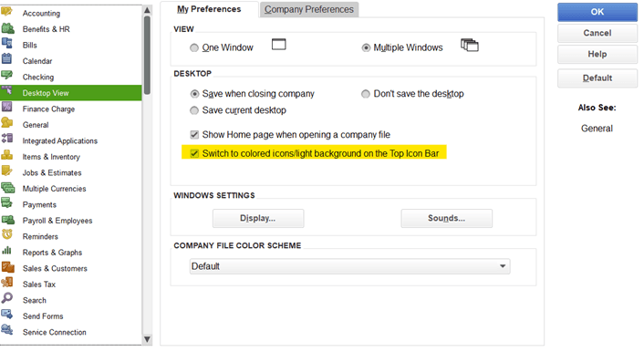This screenshot has height=352, width=644.
Task: Click the Reminders clock icon
Action: tap(7, 234)
